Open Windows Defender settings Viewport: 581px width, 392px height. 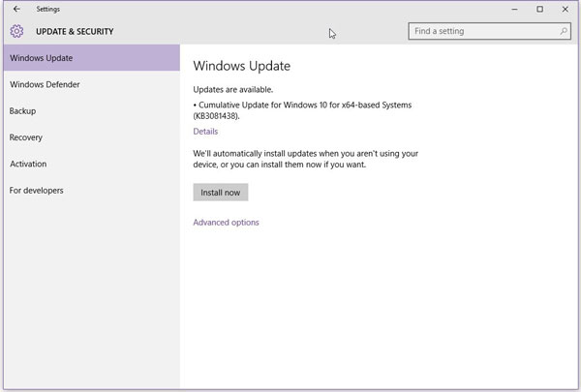tap(92, 84)
